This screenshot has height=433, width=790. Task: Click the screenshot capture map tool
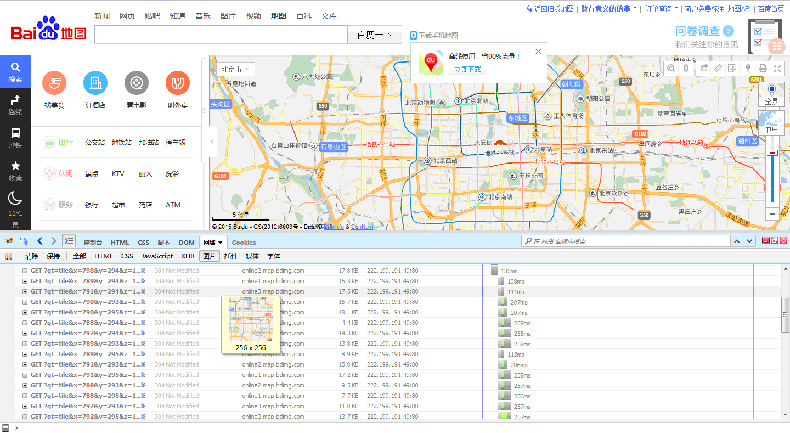[732, 68]
